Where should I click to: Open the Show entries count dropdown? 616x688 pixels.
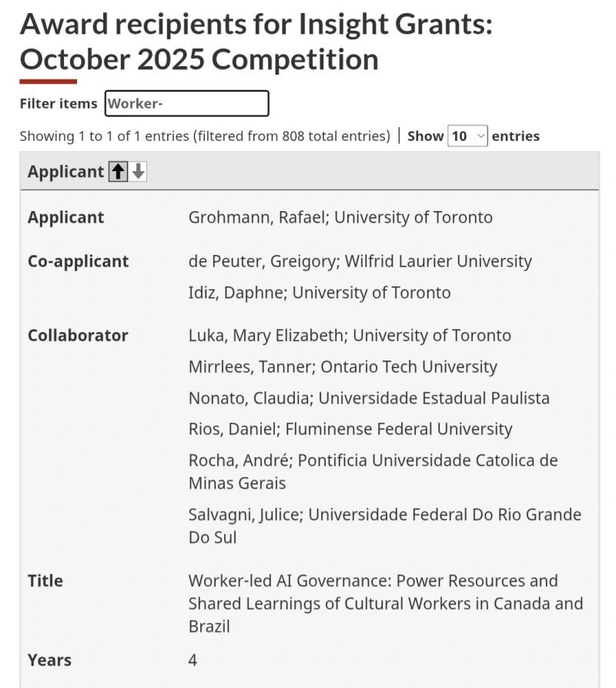point(467,136)
